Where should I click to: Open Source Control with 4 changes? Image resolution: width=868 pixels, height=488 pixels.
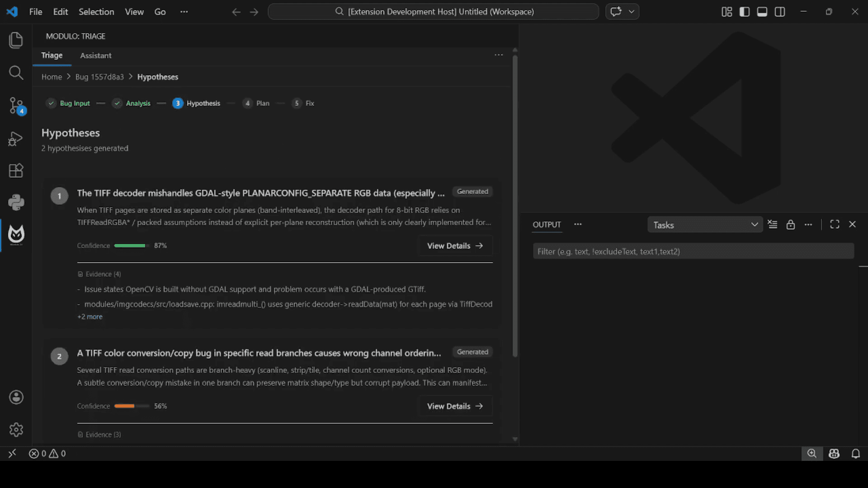[x=16, y=106]
